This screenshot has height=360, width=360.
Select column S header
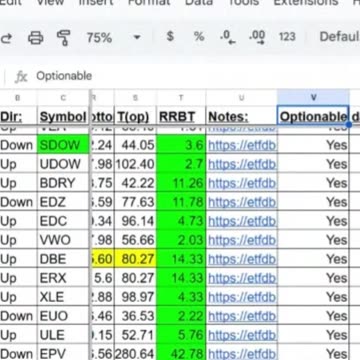pos(135,98)
